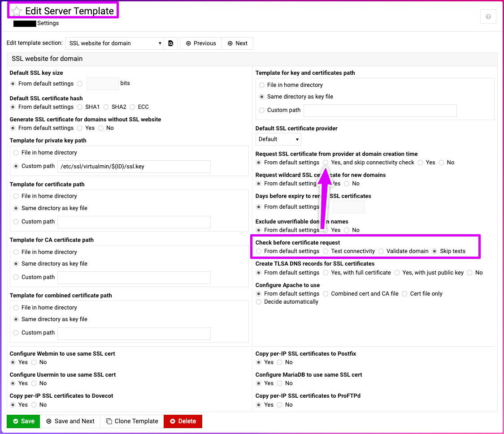The height and width of the screenshot is (434, 504).
Task: Open the Edit template section dropdown
Action: (114, 43)
